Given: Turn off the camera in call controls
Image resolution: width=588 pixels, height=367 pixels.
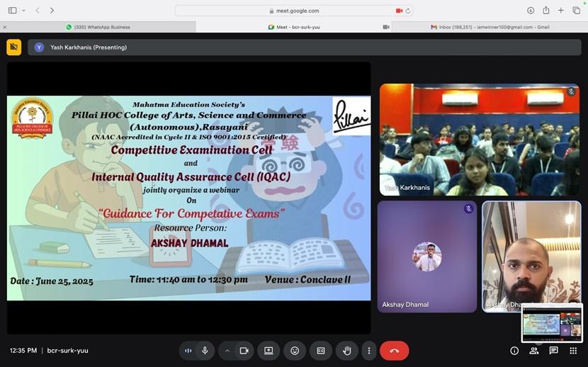Looking at the screenshot, I should (x=244, y=351).
